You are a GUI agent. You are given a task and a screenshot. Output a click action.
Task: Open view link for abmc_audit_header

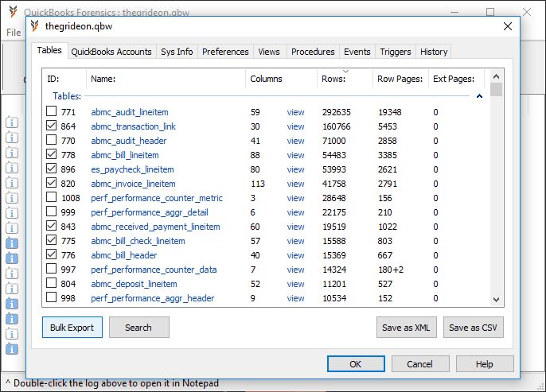pos(295,141)
